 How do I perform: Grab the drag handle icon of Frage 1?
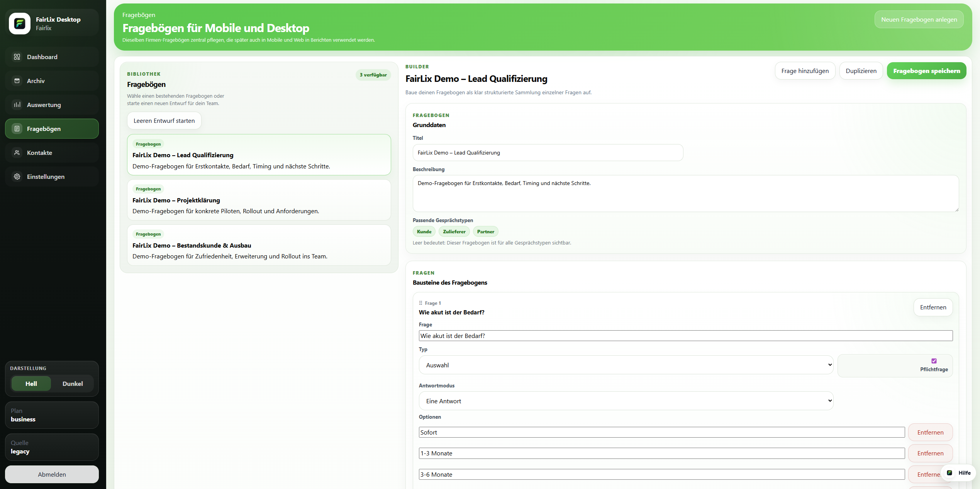pyautogui.click(x=421, y=303)
